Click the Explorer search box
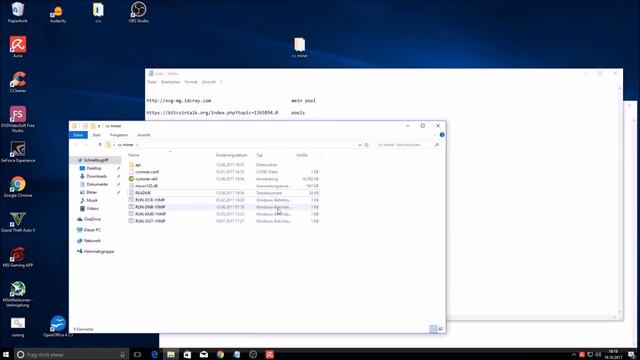Image resolution: width=640 pixels, height=360 pixels. (x=407, y=144)
